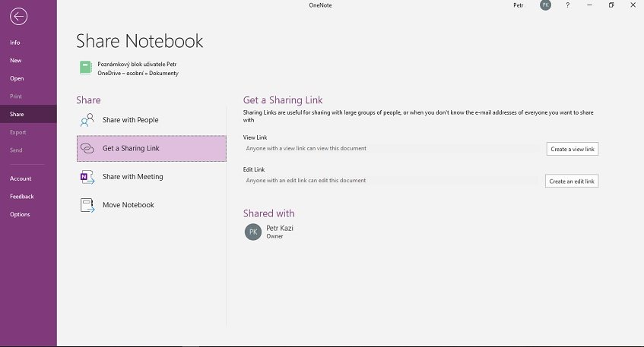Screen dimensions: 644x347
Task: Click the Share Notebook heading
Action: coord(140,41)
